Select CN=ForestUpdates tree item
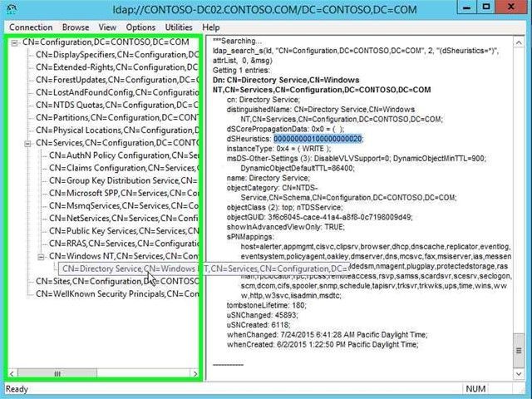 click(x=117, y=80)
